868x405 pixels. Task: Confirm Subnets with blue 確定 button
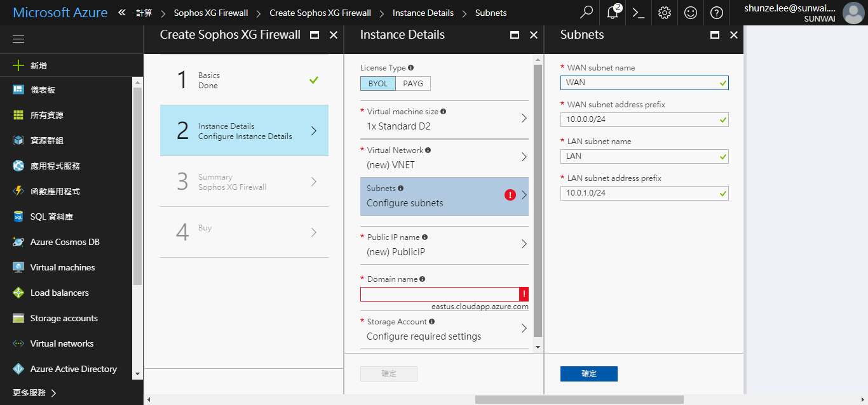[589, 374]
